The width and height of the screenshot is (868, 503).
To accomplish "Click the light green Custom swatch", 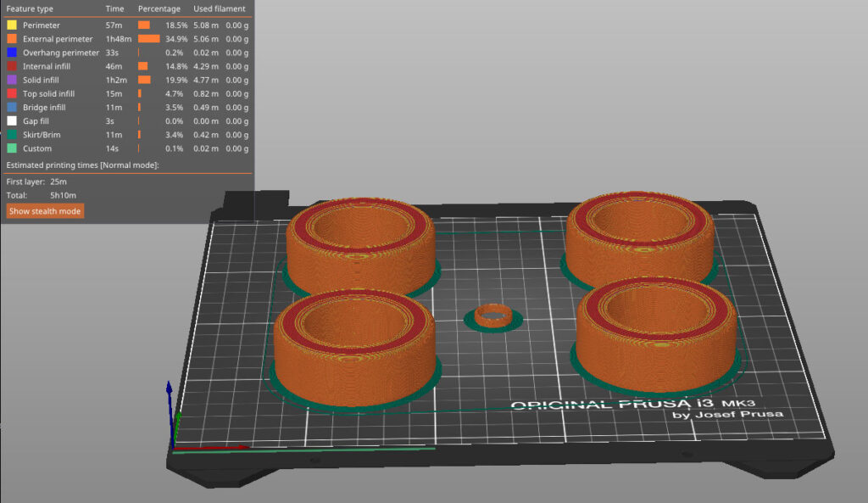I will click(12, 148).
